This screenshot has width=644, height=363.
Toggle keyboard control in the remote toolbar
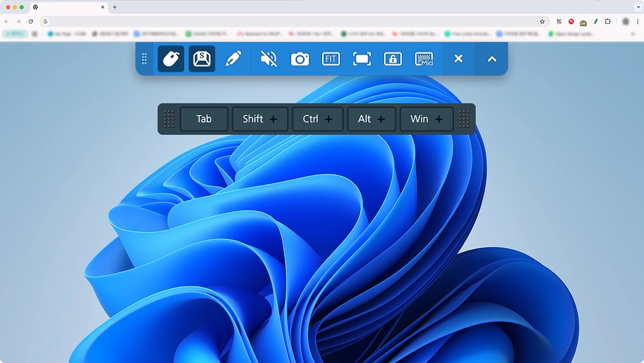click(x=202, y=59)
